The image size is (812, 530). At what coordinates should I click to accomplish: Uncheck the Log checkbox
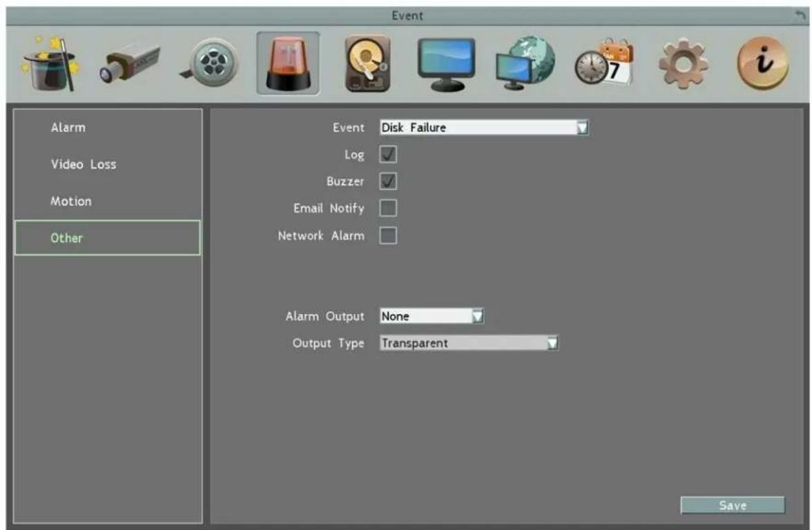388,155
